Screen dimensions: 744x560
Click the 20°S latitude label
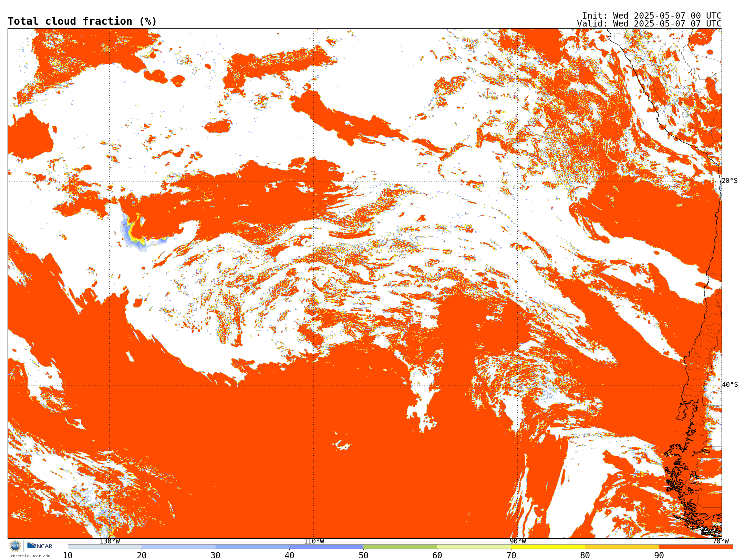tap(730, 181)
